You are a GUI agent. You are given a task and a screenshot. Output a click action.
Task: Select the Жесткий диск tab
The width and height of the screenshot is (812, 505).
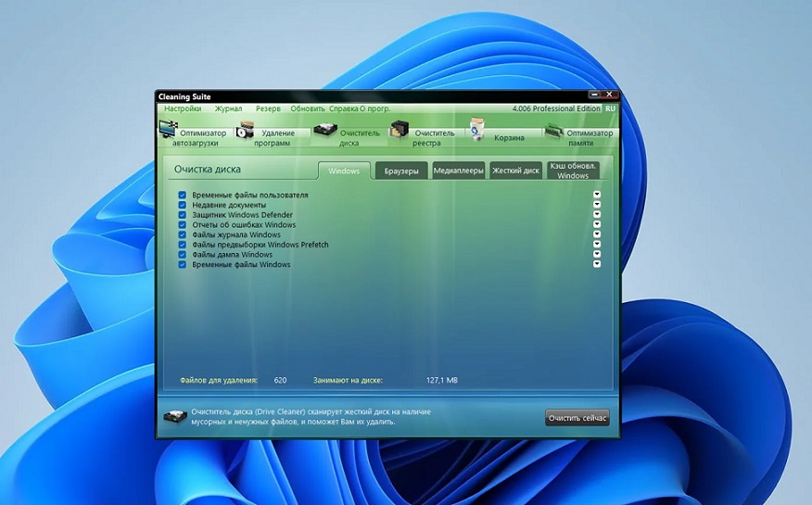click(x=515, y=170)
